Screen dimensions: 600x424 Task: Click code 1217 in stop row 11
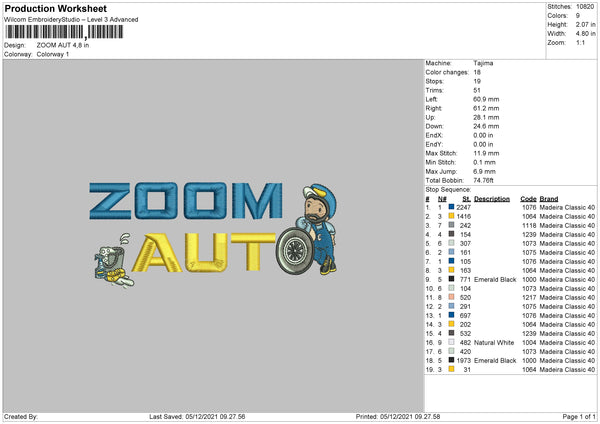coord(529,297)
